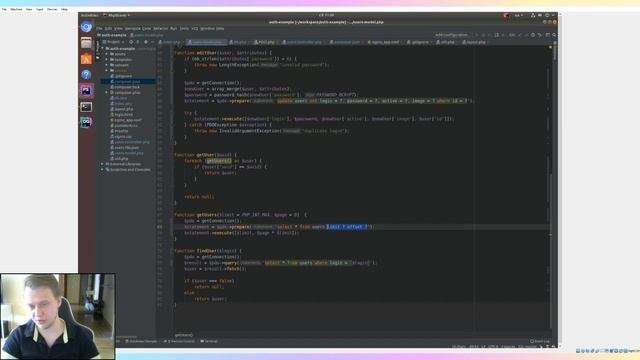Open the VCS menu
640x360 pixels.
pos(195,29)
